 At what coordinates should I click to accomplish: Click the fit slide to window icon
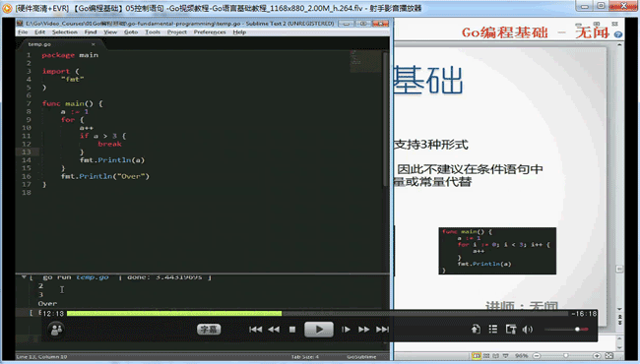tap(608, 356)
